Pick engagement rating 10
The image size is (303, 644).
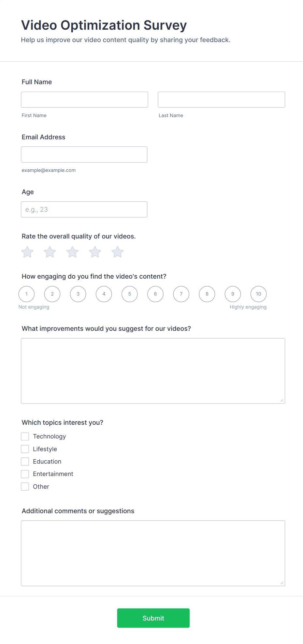pyautogui.click(x=258, y=294)
